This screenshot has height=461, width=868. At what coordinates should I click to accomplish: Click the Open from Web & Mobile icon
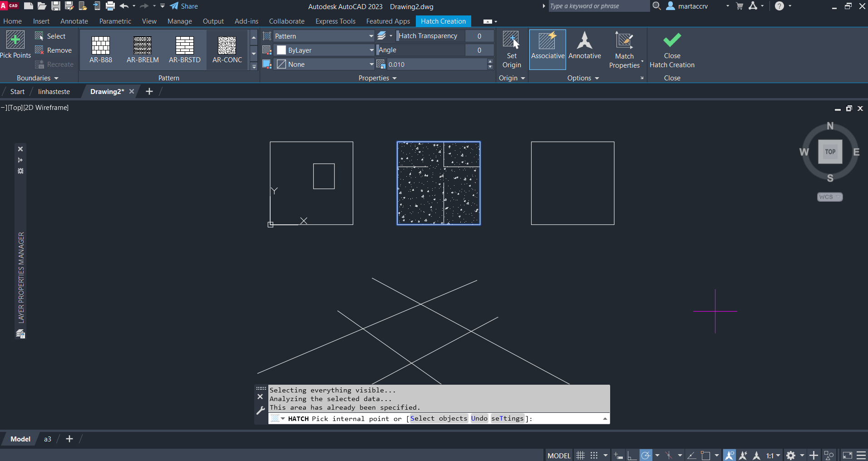coord(83,6)
